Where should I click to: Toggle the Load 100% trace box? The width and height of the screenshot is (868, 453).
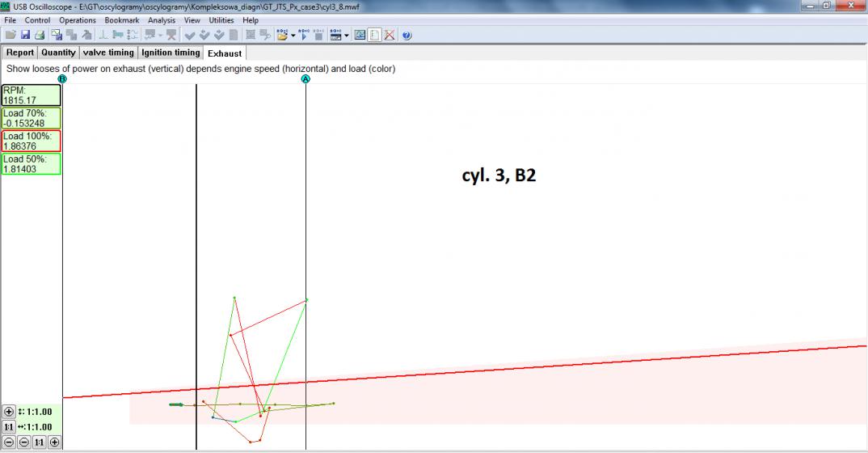tap(32, 141)
